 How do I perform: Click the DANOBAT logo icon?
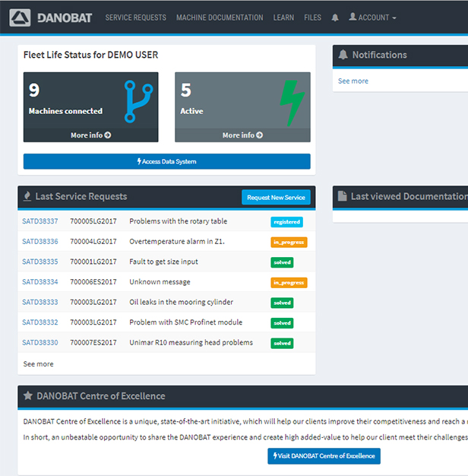coord(20,17)
